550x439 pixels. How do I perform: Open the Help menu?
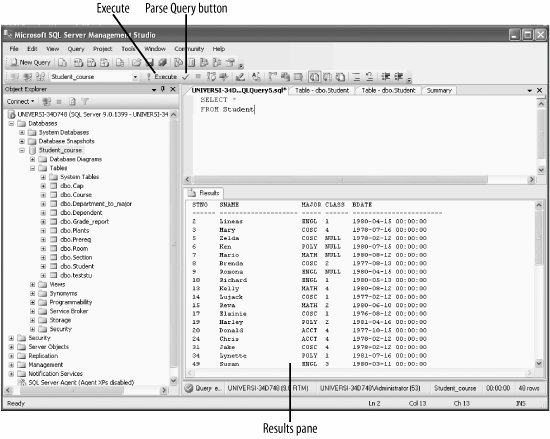(x=219, y=49)
